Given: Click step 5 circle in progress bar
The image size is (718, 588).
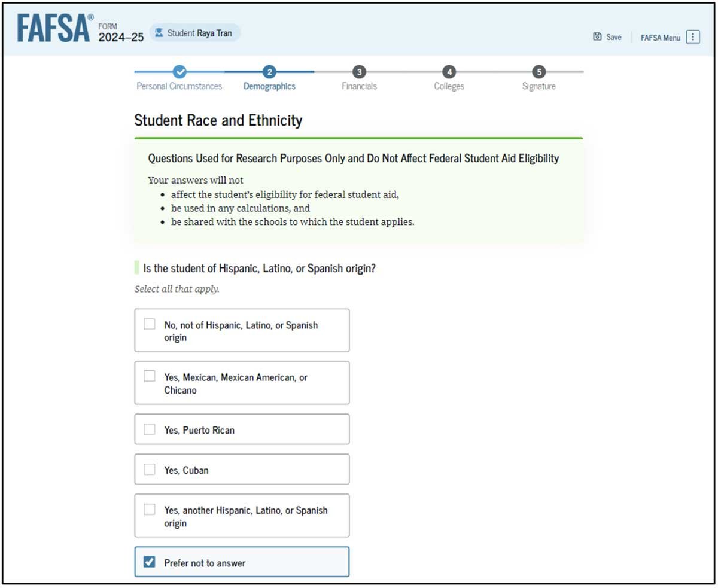Looking at the screenshot, I should [x=538, y=72].
